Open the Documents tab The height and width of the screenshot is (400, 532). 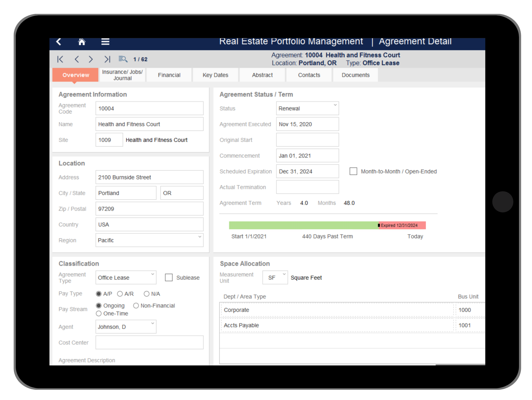[355, 75]
